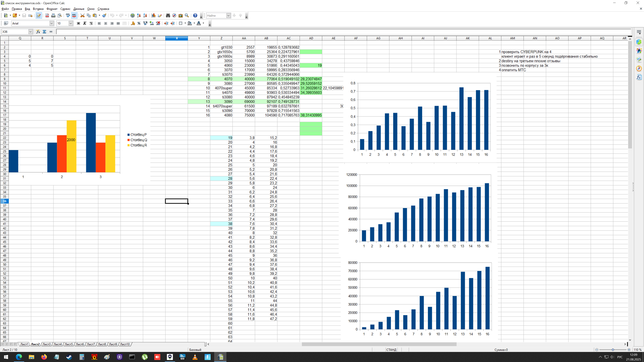
Task: Toggle AutoSpellcheck ABC wavy underline
Action: click(x=74, y=15)
